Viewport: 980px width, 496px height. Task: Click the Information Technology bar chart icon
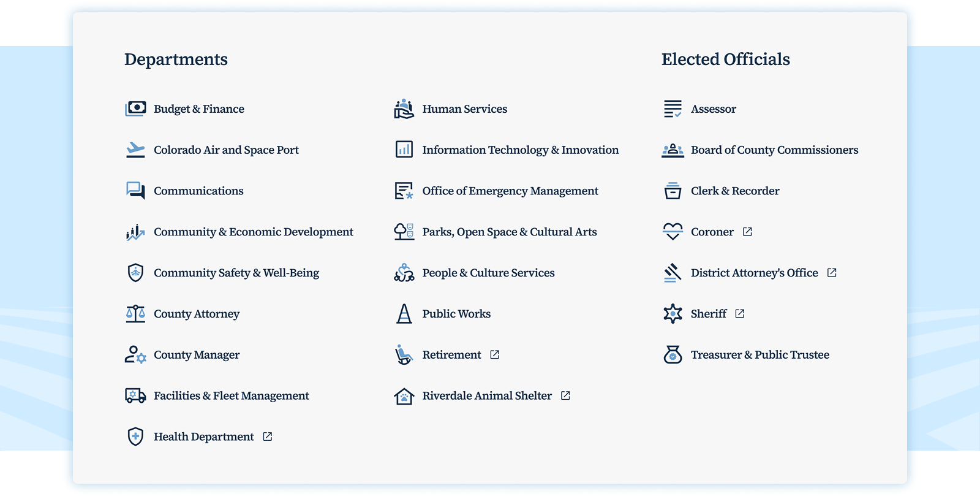click(404, 150)
